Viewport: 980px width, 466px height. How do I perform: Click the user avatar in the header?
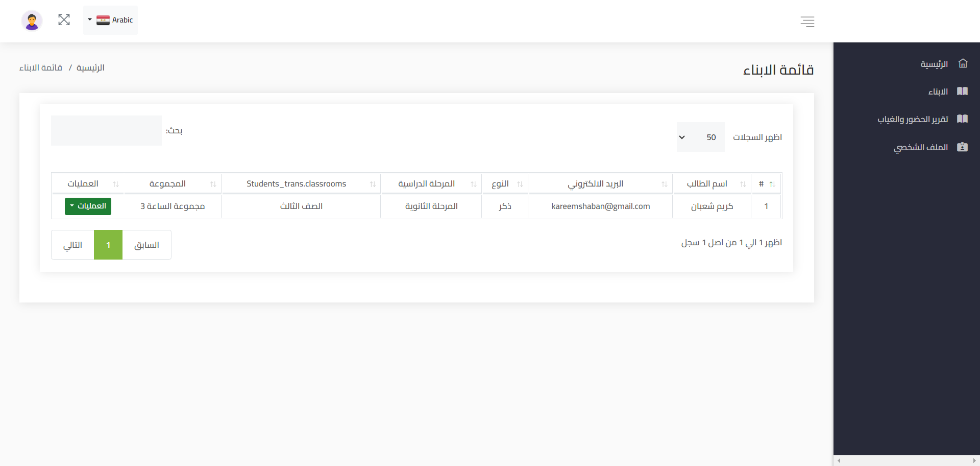32,20
